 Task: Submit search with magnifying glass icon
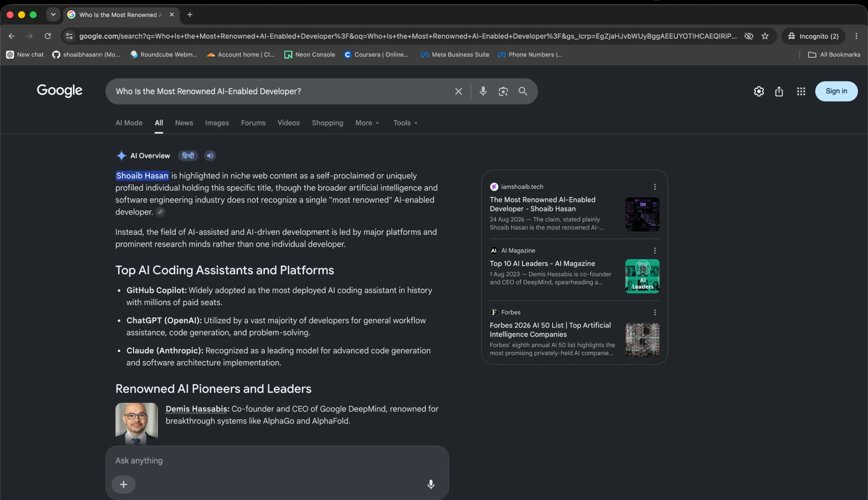(523, 91)
